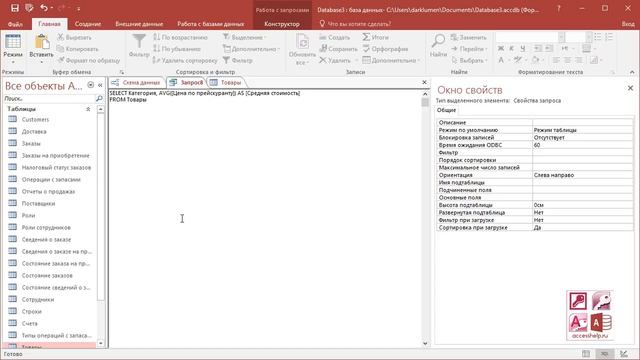Align text center in formatting group
This screenshot has height=360, width=640.
click(567, 60)
